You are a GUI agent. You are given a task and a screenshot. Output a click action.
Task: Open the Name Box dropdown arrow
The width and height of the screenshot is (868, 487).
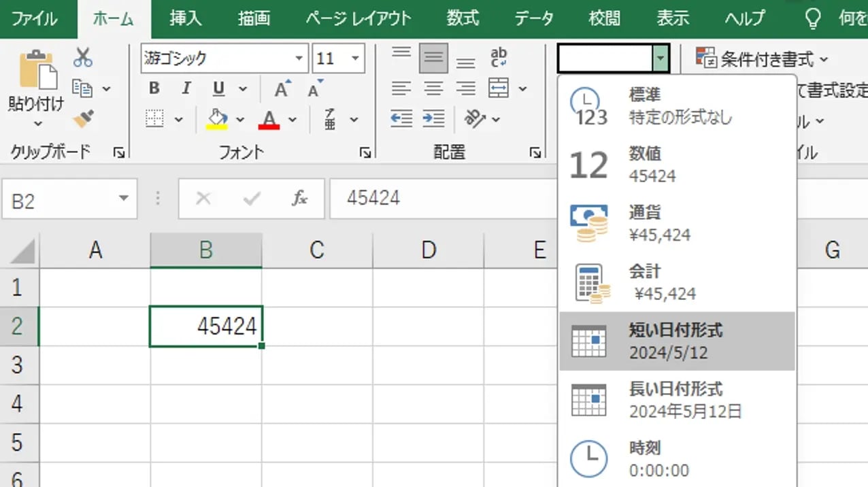pyautogui.click(x=123, y=199)
